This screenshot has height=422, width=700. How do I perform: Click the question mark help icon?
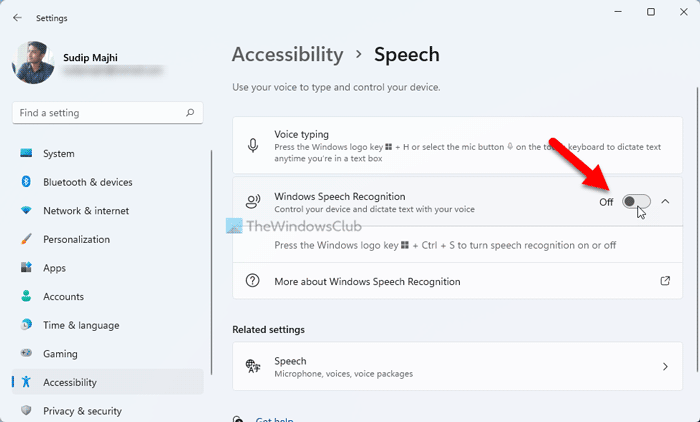coord(253,281)
